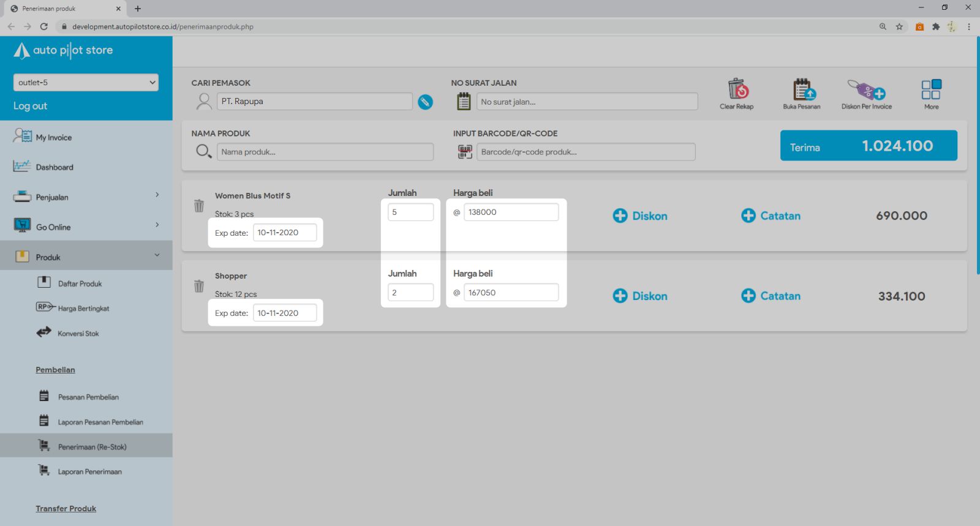Focus the Nama produk search field
The image size is (980, 526).
point(325,152)
